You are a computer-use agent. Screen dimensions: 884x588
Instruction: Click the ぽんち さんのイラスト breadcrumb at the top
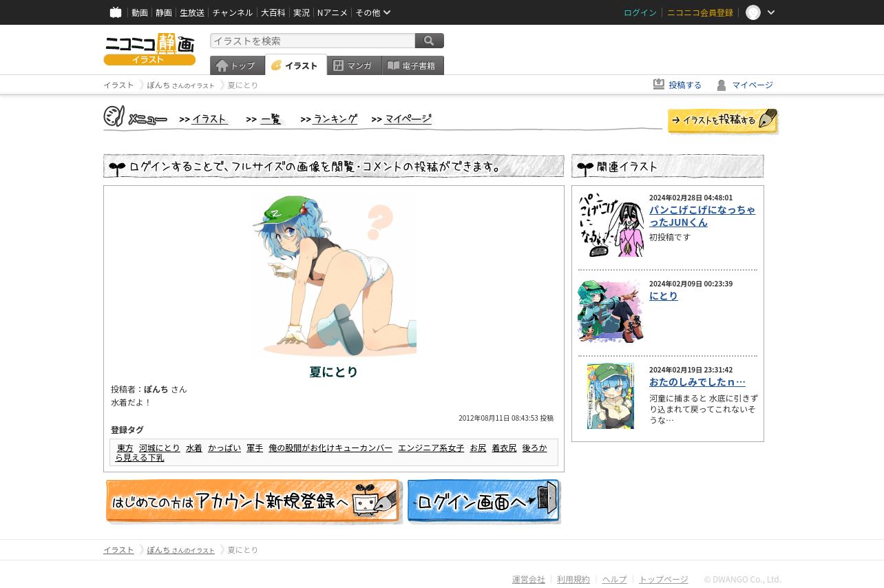click(181, 85)
